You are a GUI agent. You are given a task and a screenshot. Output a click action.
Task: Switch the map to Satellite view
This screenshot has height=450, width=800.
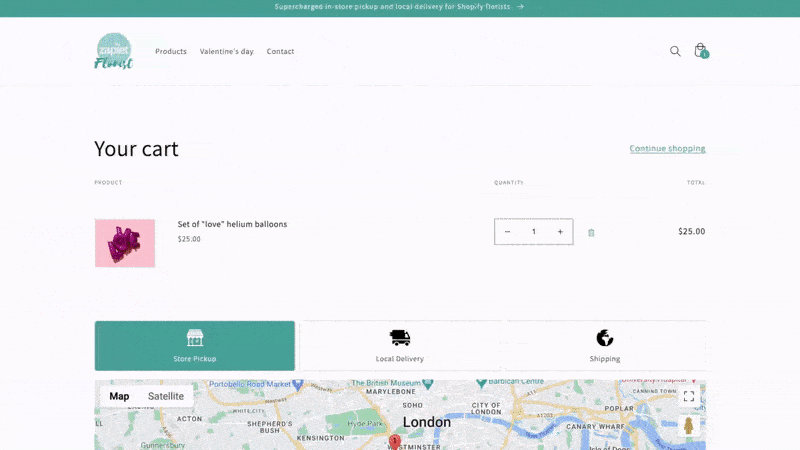tap(166, 396)
